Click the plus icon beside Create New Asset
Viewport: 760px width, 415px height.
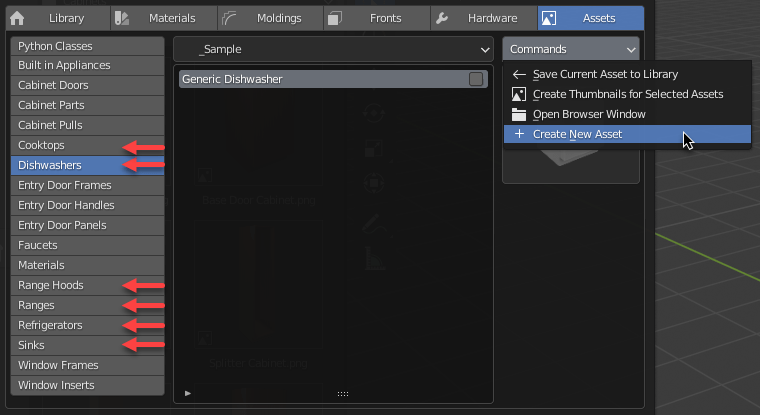pyautogui.click(x=518, y=134)
